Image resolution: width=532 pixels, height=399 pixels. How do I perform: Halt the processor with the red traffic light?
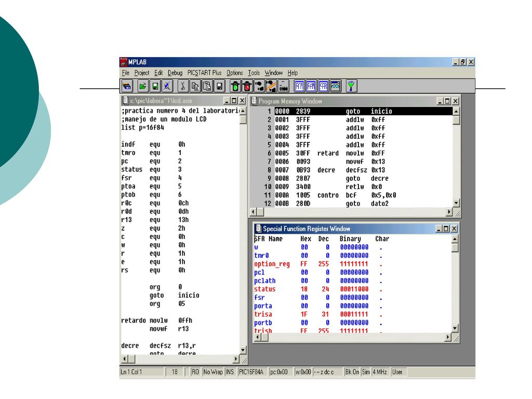(247, 86)
